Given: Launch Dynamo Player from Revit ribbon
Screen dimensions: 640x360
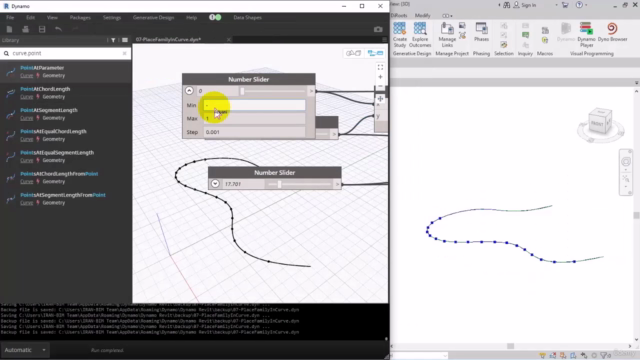Looking at the screenshot, I should (x=587, y=35).
